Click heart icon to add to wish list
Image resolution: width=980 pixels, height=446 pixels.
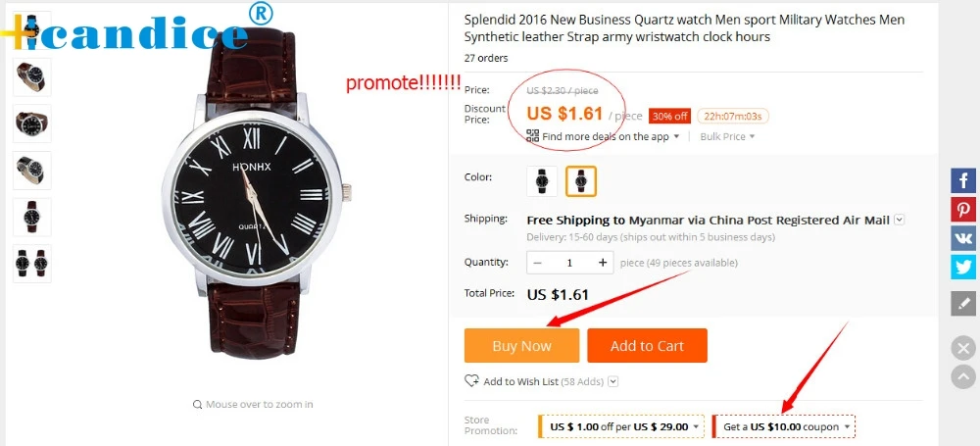pyautogui.click(x=471, y=381)
